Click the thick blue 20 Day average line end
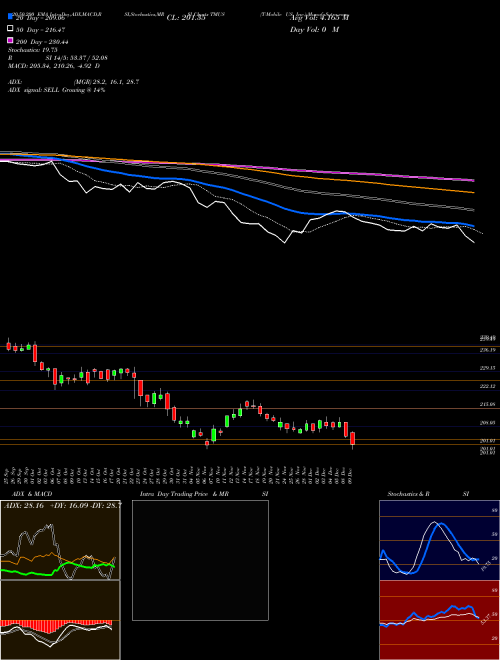This screenshot has width=500, height=660. [x=472, y=225]
